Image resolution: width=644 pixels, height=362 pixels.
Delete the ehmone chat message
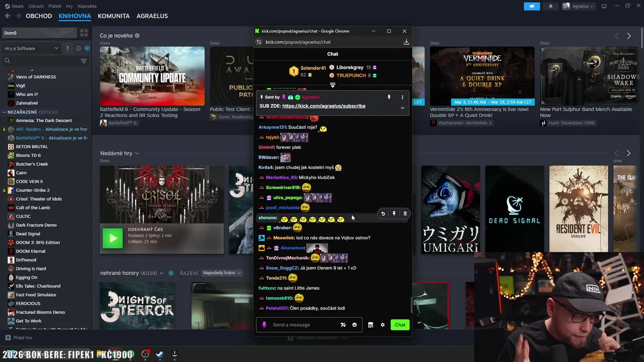pos(405,214)
